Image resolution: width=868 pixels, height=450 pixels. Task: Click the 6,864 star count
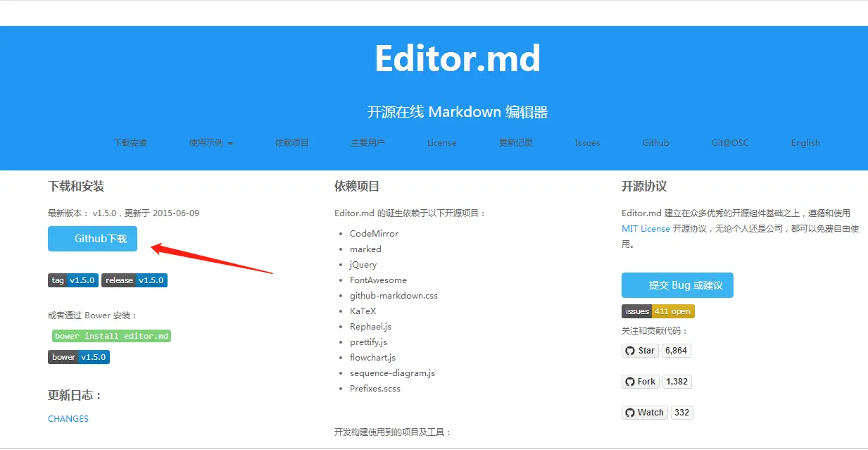click(x=676, y=351)
